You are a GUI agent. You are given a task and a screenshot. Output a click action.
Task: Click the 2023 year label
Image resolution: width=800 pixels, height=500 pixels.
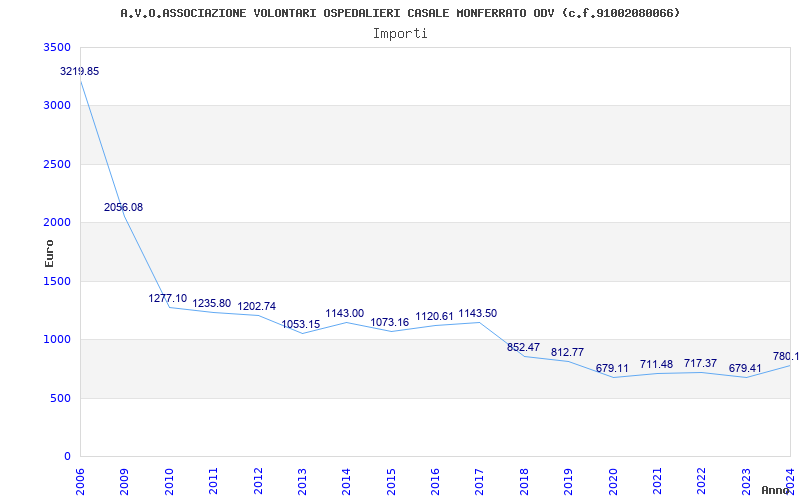tap(746, 481)
